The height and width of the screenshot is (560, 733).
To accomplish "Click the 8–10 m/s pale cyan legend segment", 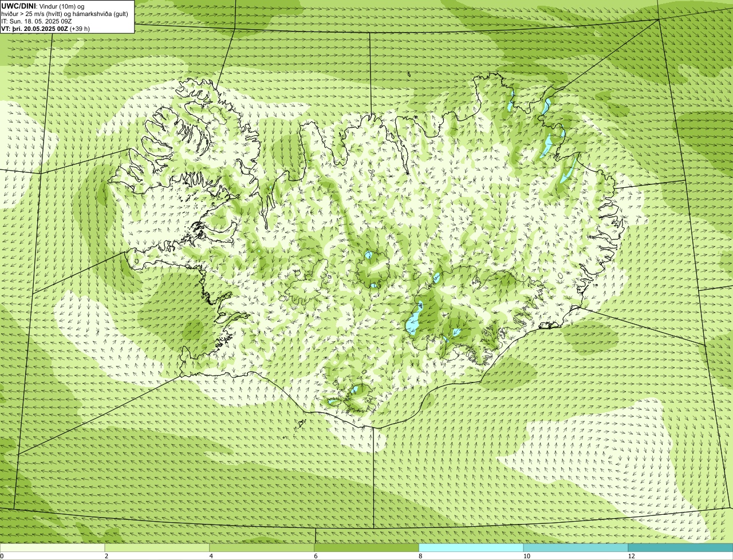I will click(471, 548).
